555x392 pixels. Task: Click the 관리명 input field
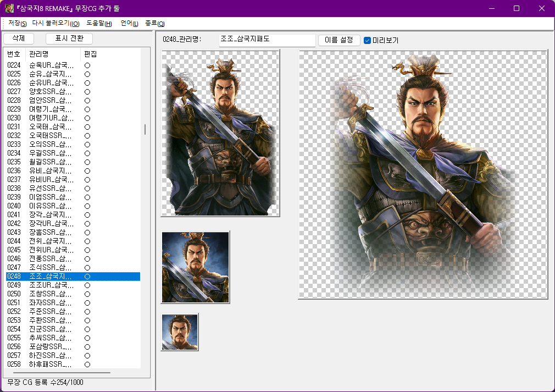point(267,40)
